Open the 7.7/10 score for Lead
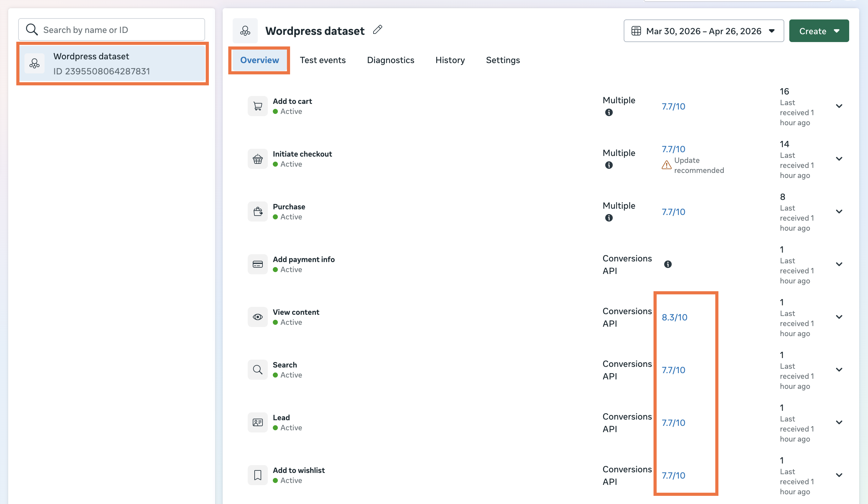The height and width of the screenshot is (504, 868). click(x=673, y=423)
